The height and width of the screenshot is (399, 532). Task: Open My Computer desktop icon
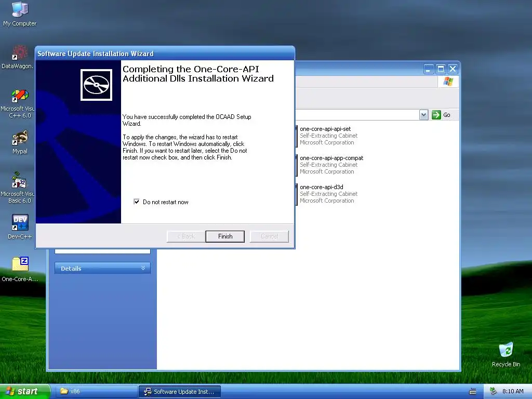coord(20,14)
